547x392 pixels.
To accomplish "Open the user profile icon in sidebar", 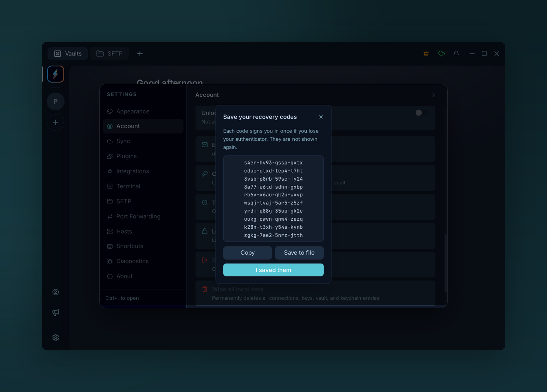I will [x=56, y=292].
